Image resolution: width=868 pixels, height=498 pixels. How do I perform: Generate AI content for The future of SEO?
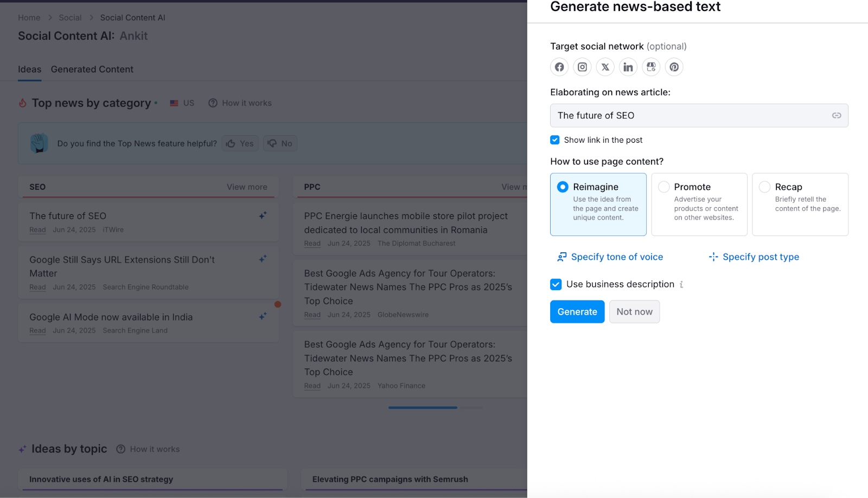point(263,215)
